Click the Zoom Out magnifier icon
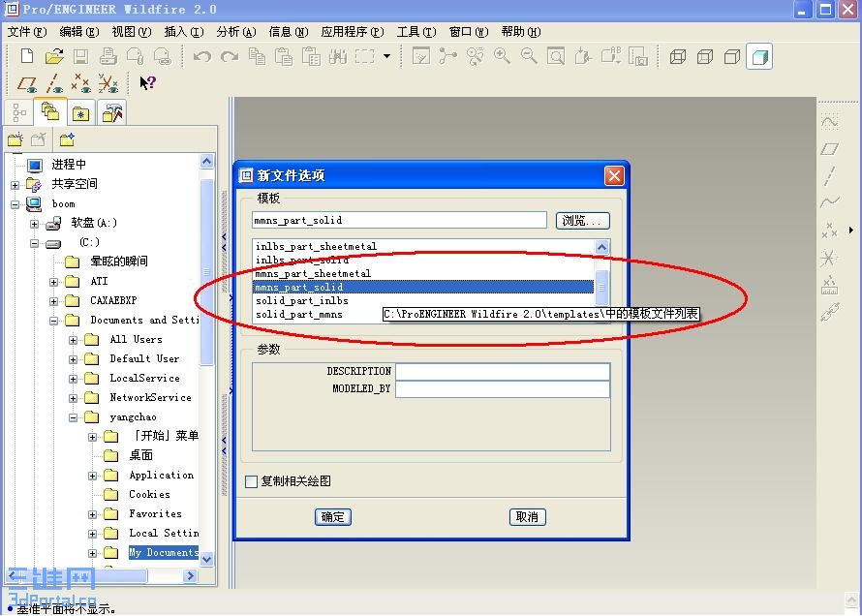Image resolution: width=862 pixels, height=616 pixels. [x=529, y=56]
